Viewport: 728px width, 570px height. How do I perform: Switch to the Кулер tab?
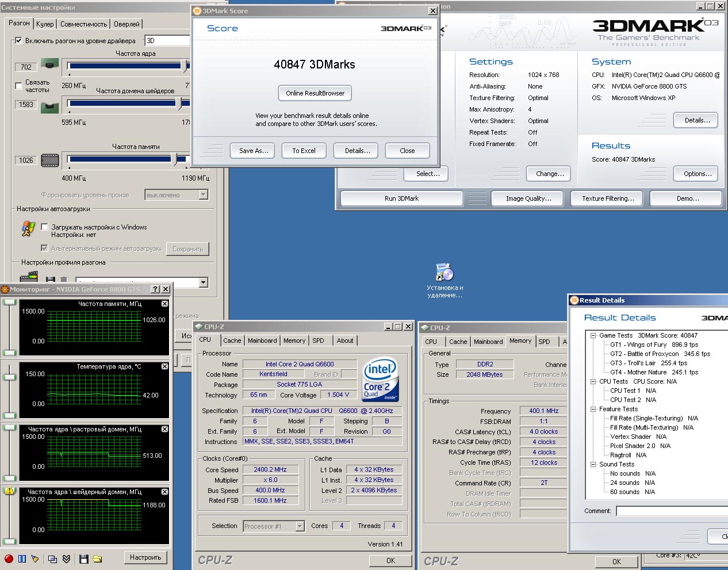coord(45,24)
